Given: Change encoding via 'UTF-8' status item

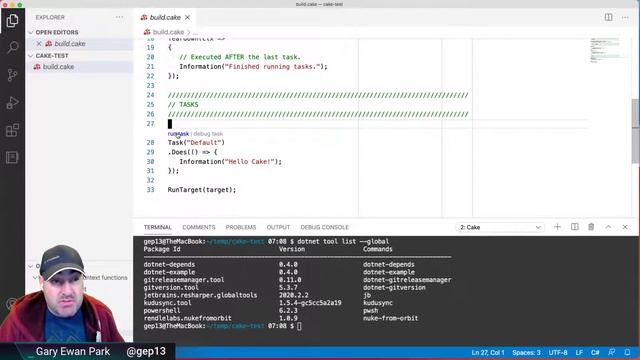Looking at the screenshot, I should point(558,352).
